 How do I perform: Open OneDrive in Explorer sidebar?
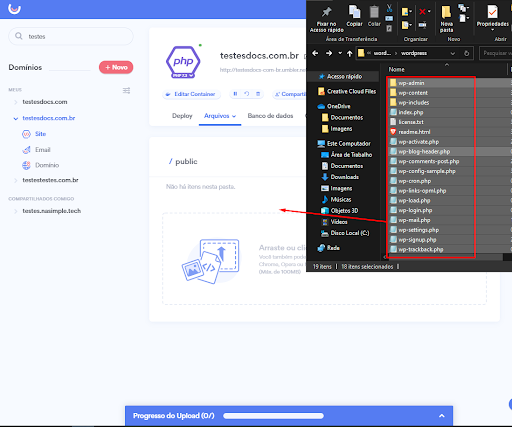334,106
